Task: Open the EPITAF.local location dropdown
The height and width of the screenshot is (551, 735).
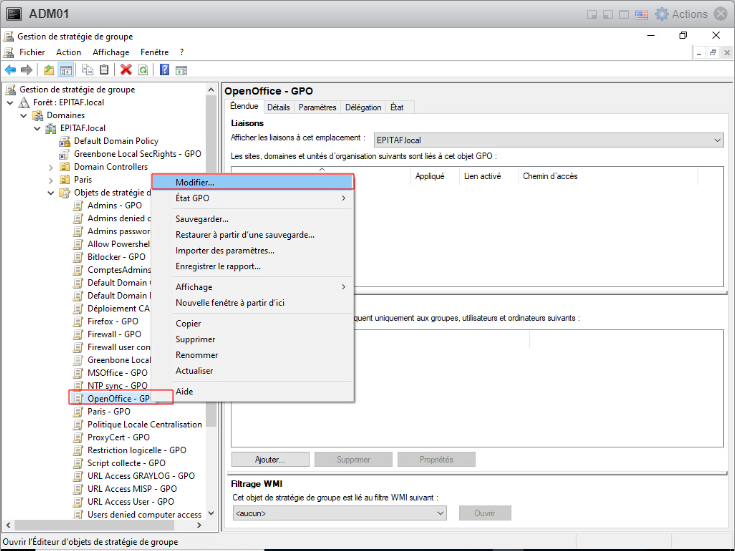Action: tap(716, 140)
